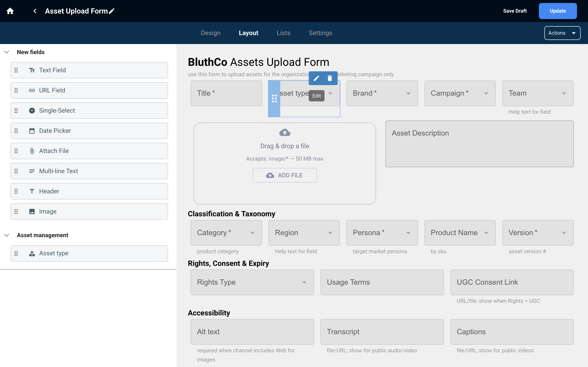The height and width of the screenshot is (367, 588).
Task: Click the drag handle for Text Field
Action: coord(16,70)
